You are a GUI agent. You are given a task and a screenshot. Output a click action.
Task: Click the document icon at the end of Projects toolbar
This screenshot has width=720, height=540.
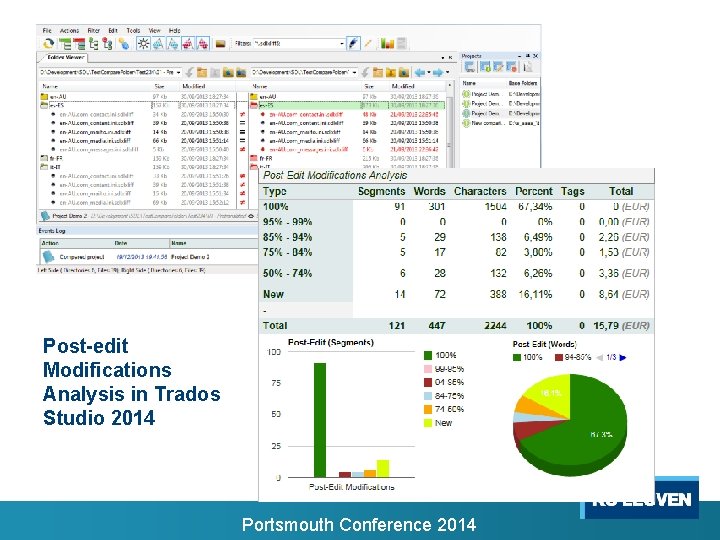(x=528, y=67)
